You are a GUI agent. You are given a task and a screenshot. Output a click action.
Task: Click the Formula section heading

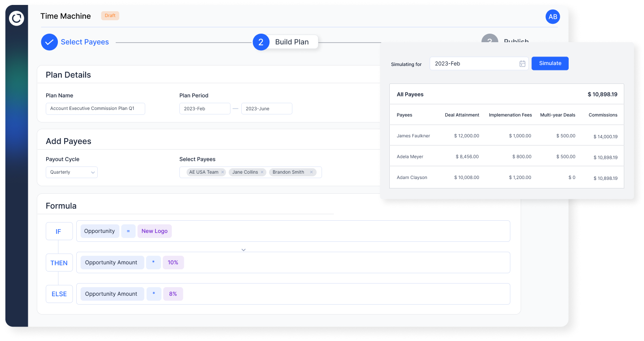(61, 206)
